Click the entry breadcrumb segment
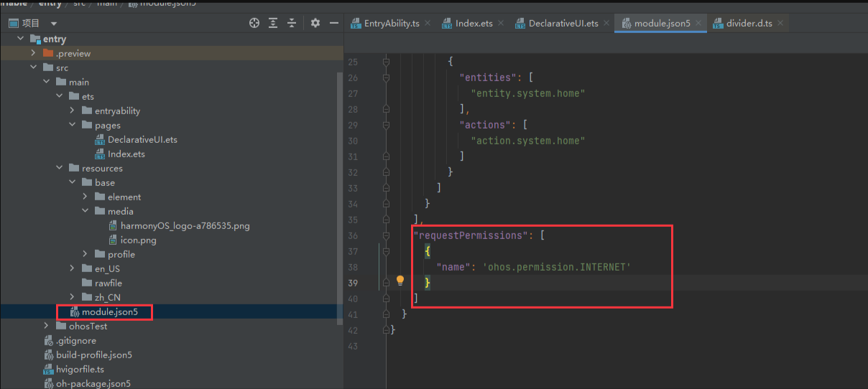 point(50,4)
